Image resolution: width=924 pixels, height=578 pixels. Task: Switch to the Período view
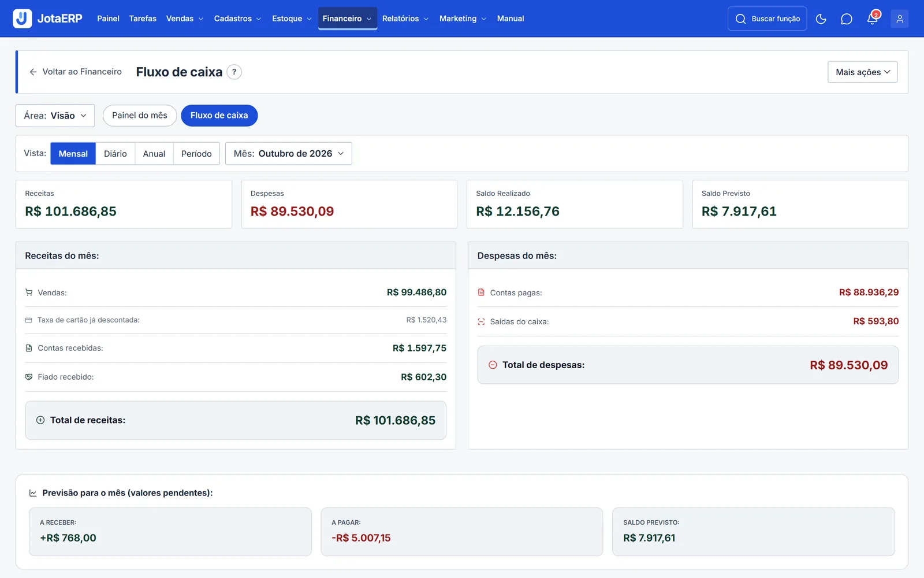pyautogui.click(x=196, y=154)
